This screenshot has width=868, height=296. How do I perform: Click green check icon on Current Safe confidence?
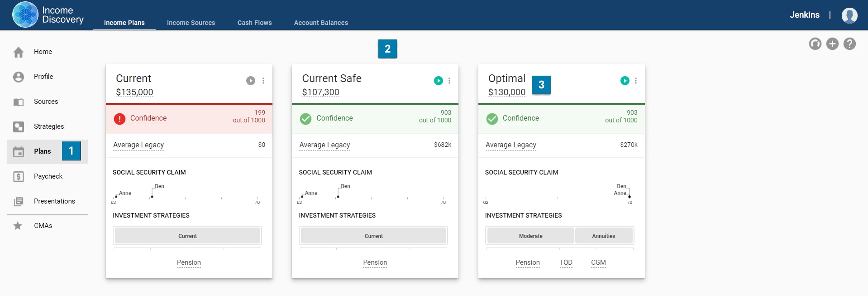(305, 119)
